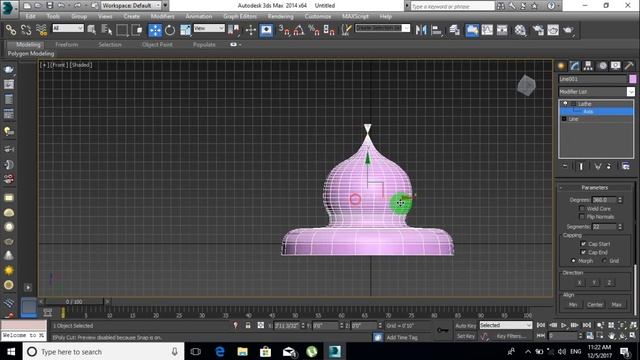Image resolution: width=640 pixels, height=360 pixels.
Task: Switch to the Motion command panel tab
Action: click(x=602, y=66)
